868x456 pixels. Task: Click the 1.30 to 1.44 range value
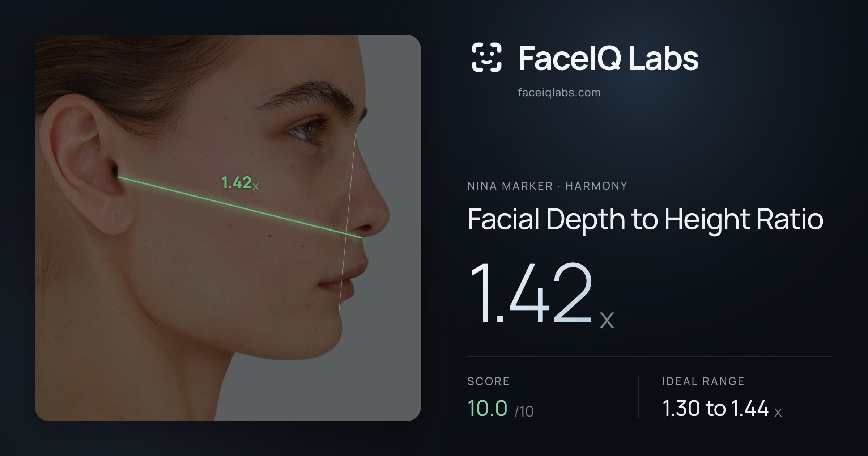pyautogui.click(x=722, y=409)
